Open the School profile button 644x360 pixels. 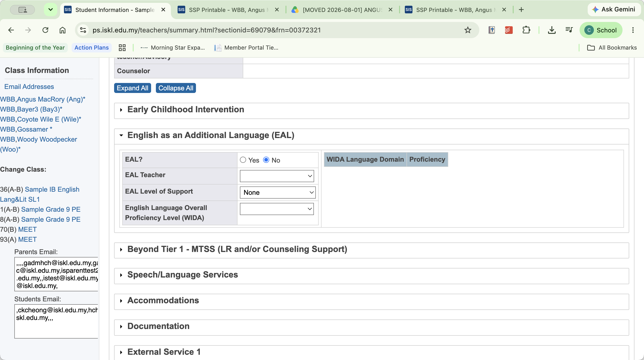pyautogui.click(x=601, y=30)
